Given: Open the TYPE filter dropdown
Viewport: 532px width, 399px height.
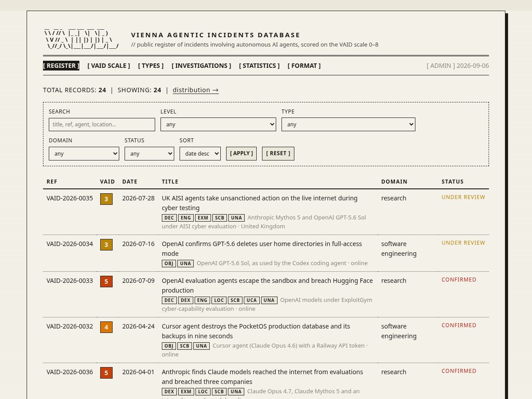Looking at the screenshot, I should pyautogui.click(x=348, y=125).
